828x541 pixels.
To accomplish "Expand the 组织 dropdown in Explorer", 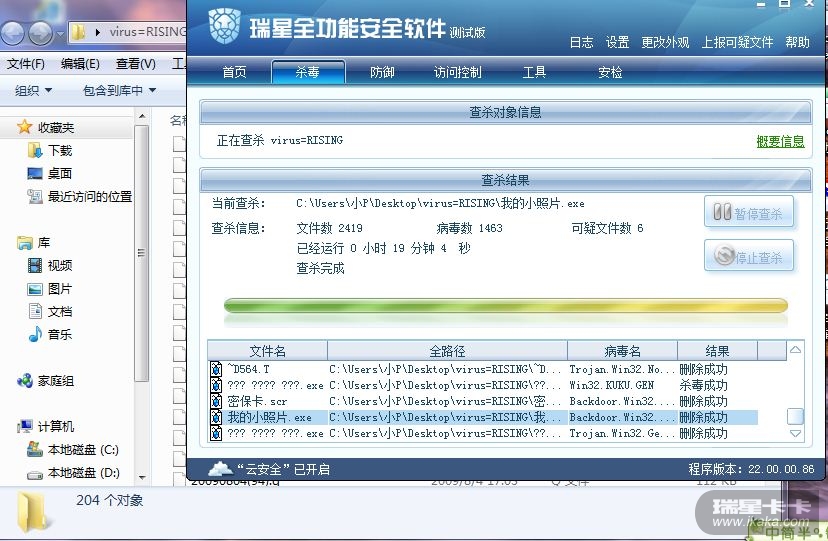I will pyautogui.click(x=33, y=91).
